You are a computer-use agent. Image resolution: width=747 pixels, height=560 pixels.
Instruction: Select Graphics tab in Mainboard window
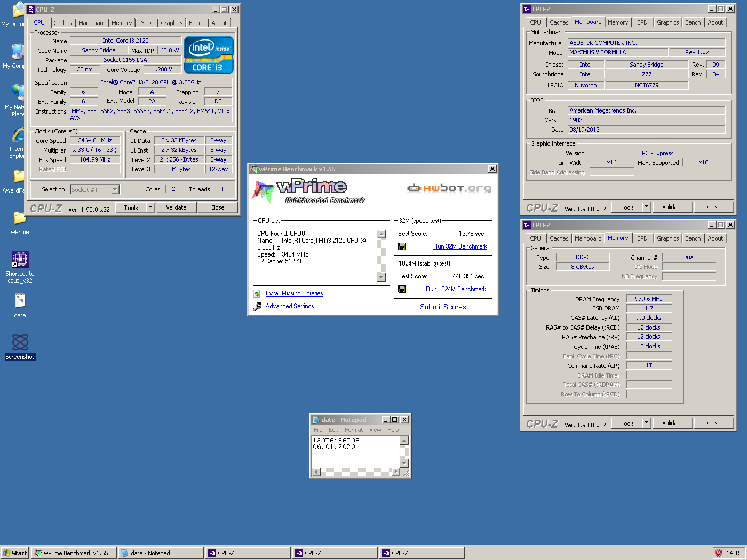[x=668, y=22]
